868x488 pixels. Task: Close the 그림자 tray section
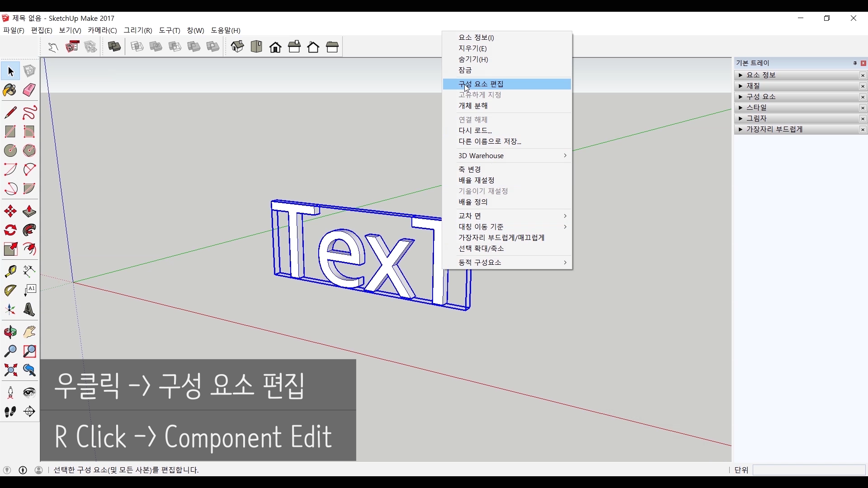point(863,119)
